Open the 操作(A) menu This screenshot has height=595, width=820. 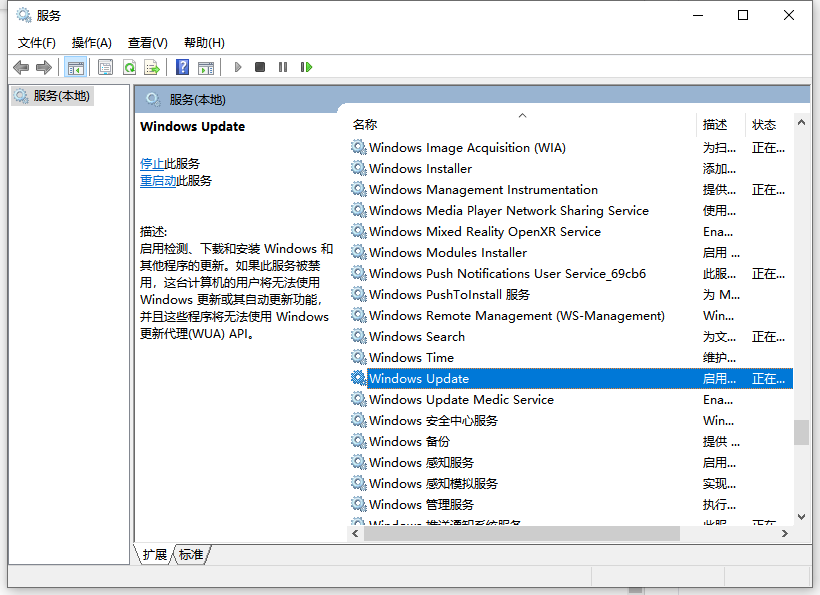(91, 42)
